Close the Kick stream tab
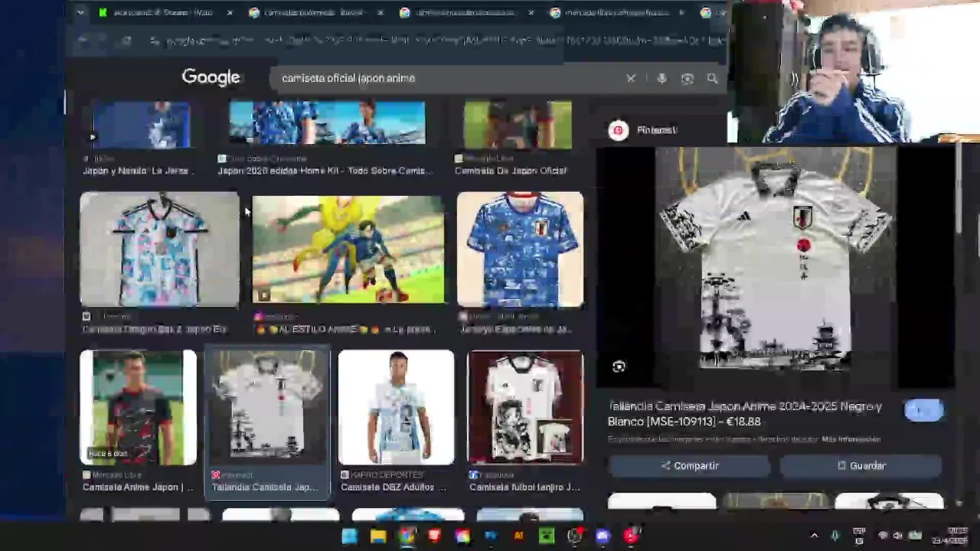 [230, 12]
